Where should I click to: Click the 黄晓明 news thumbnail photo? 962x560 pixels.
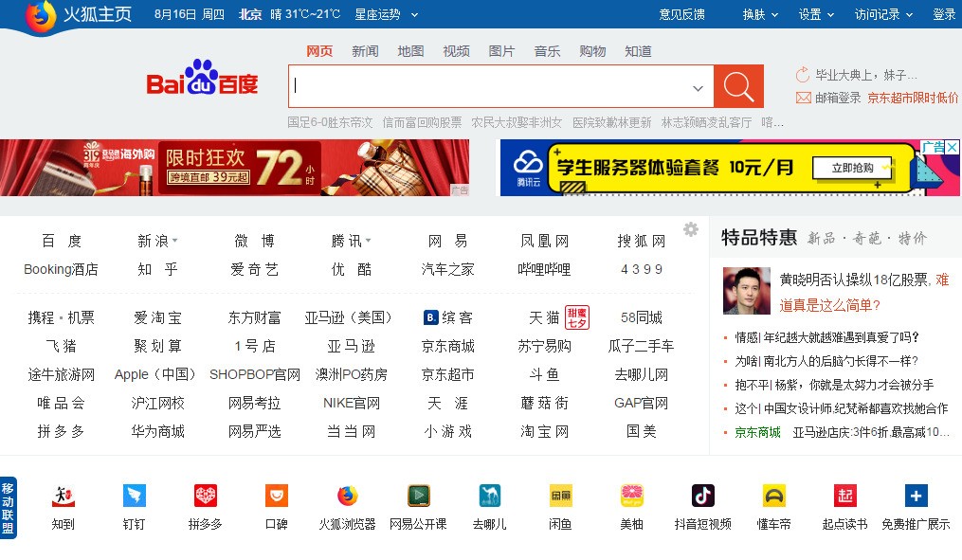click(747, 291)
